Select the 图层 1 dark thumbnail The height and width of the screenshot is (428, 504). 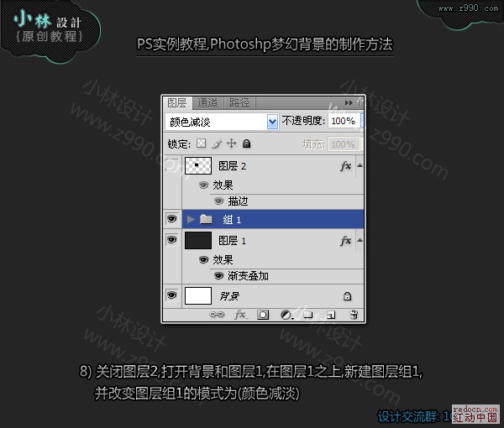(x=198, y=241)
